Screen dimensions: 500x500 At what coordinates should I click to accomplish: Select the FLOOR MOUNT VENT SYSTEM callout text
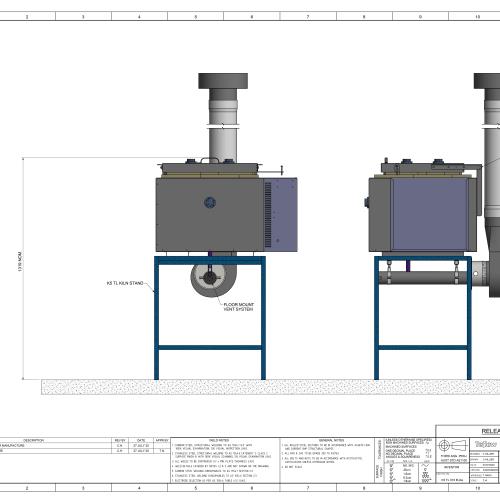(x=238, y=307)
